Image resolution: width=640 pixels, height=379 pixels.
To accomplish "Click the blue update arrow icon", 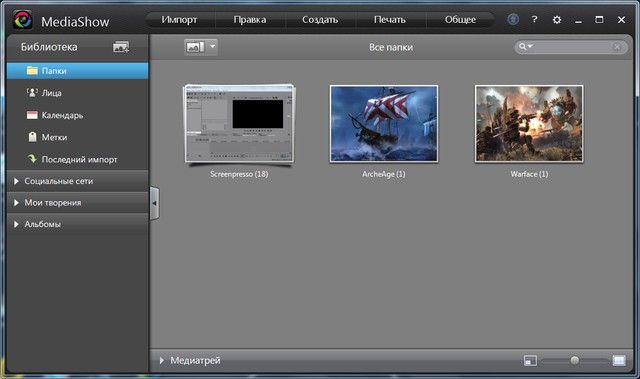I will 513,19.
